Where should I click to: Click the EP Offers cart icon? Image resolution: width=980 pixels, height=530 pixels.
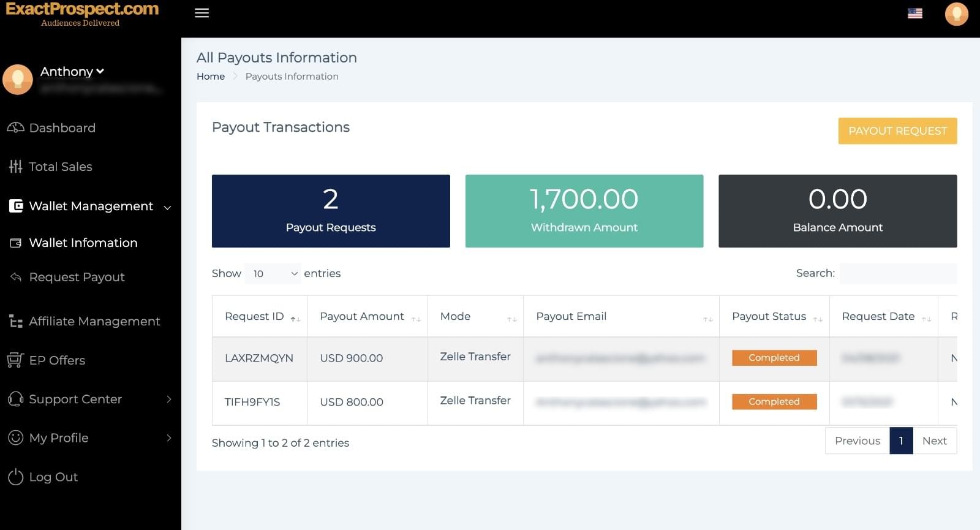pos(15,360)
